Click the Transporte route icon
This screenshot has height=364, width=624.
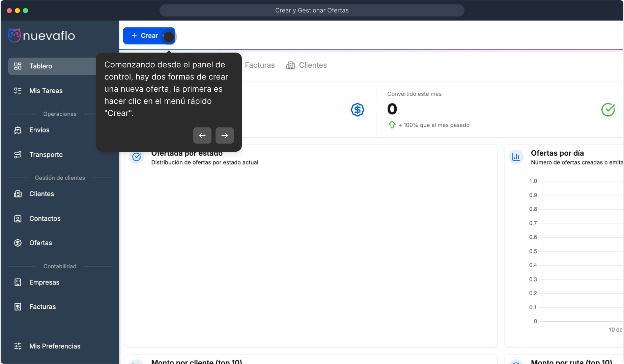click(x=18, y=155)
